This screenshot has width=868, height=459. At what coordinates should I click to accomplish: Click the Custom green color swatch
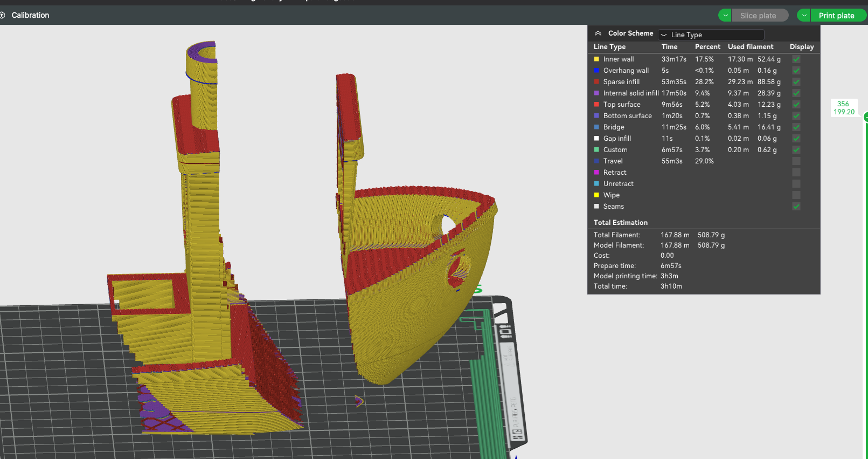click(596, 150)
